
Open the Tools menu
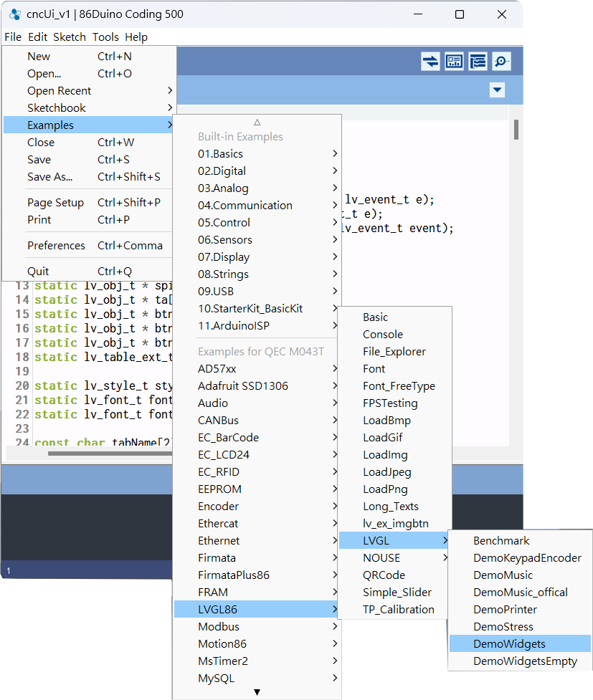105,37
